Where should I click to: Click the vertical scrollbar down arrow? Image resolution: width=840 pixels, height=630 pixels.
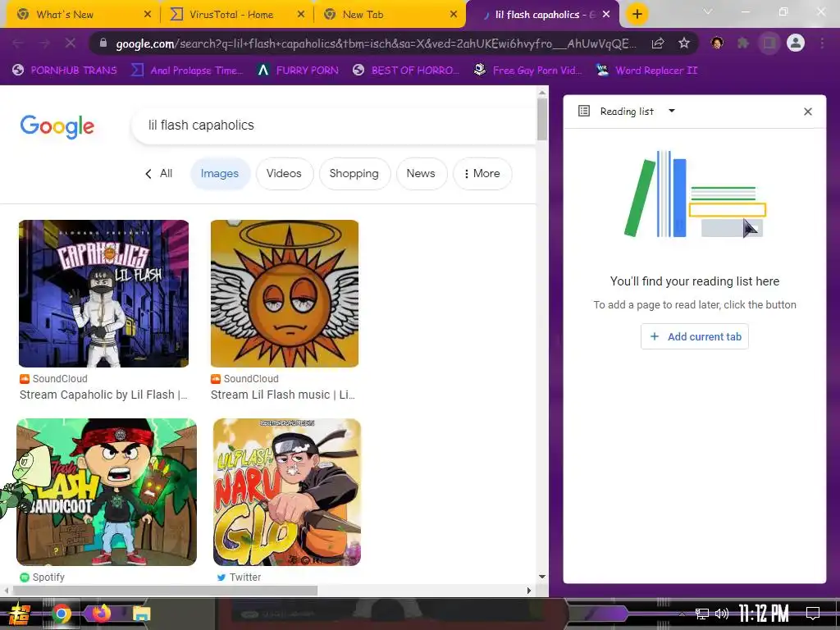[x=542, y=577]
